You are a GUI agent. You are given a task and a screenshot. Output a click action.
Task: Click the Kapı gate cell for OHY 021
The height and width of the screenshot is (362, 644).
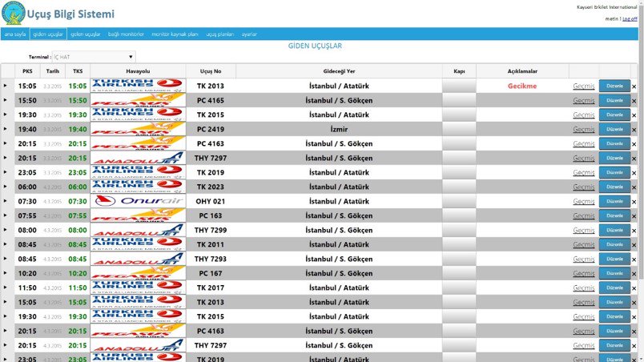coord(459,201)
